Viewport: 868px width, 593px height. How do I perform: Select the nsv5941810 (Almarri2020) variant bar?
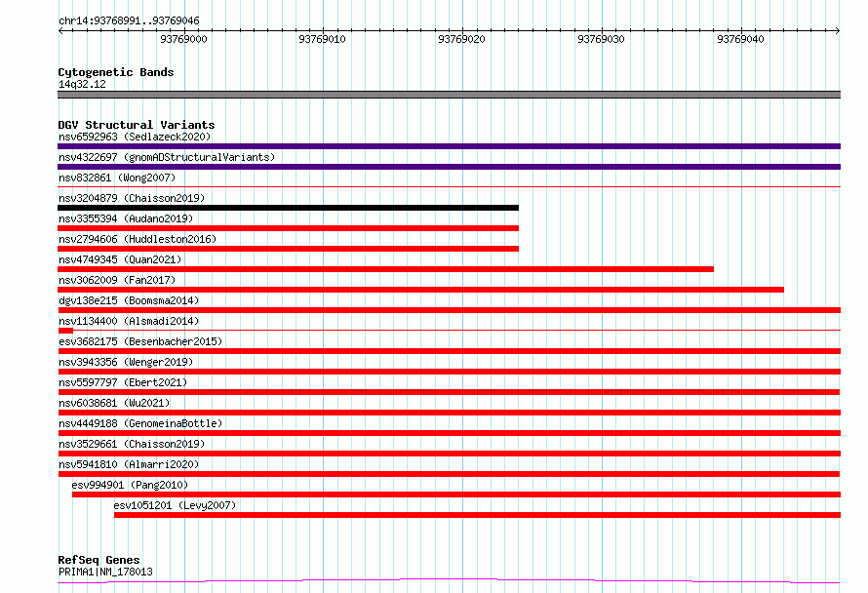449,474
